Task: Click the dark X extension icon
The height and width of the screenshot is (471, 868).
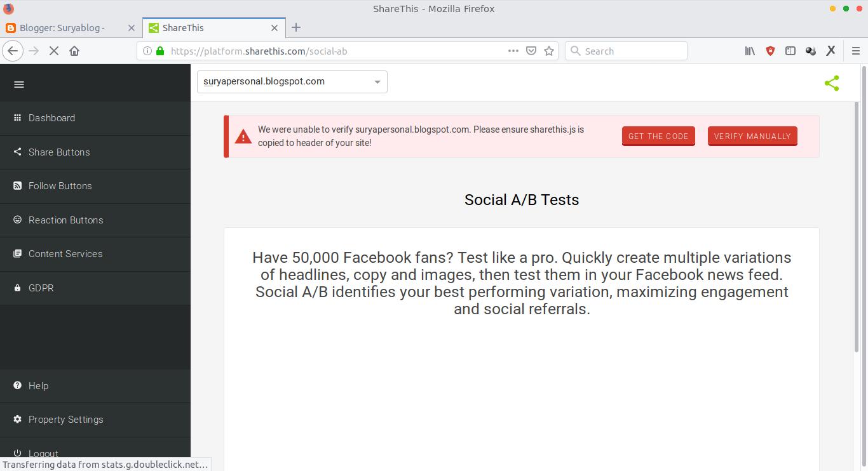Action: pos(831,51)
